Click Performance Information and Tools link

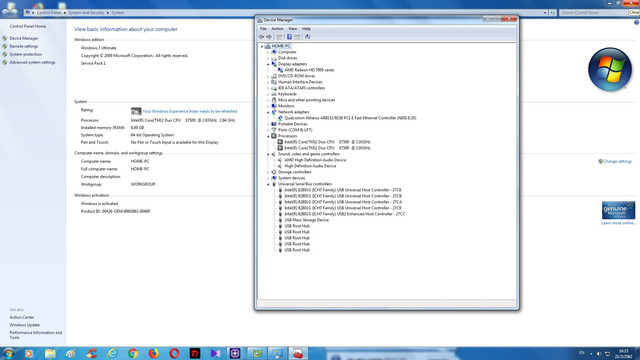coord(36,335)
